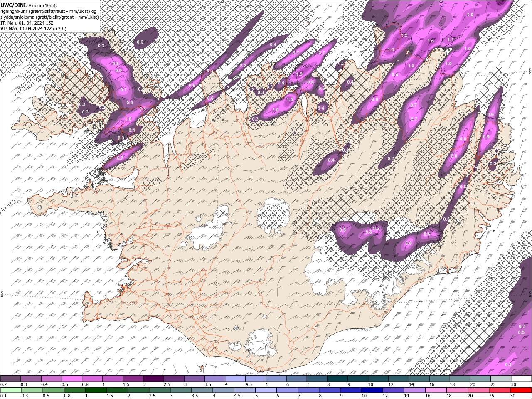Click the dark blue 10 swatch in the lower rain legend
The image size is (532, 399).
coord(371,390)
